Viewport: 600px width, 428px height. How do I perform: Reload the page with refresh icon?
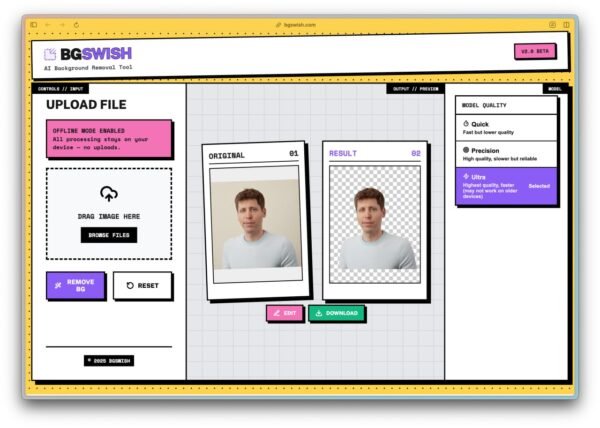[x=76, y=25]
